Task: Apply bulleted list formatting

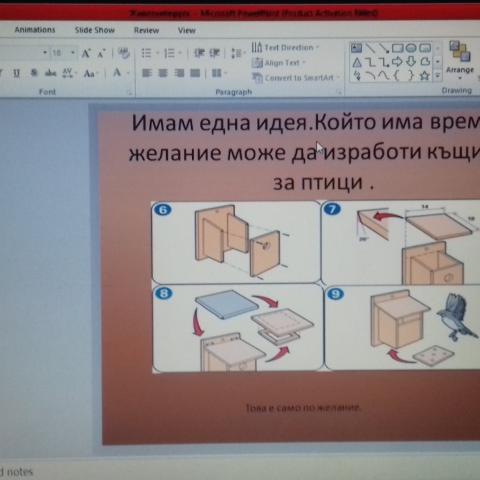Action: 146,53
